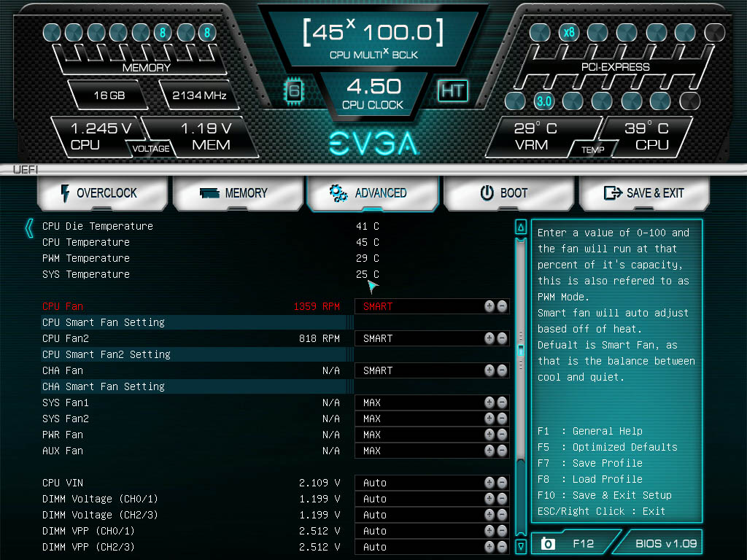Click the x8 PCI-Express slot indicator

568,32
